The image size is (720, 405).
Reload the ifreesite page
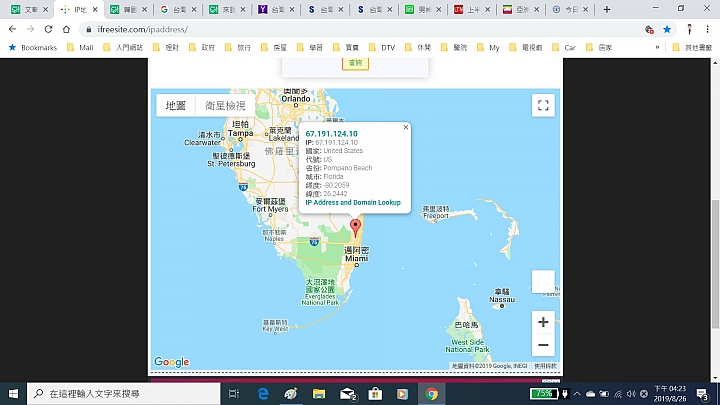coord(48,29)
